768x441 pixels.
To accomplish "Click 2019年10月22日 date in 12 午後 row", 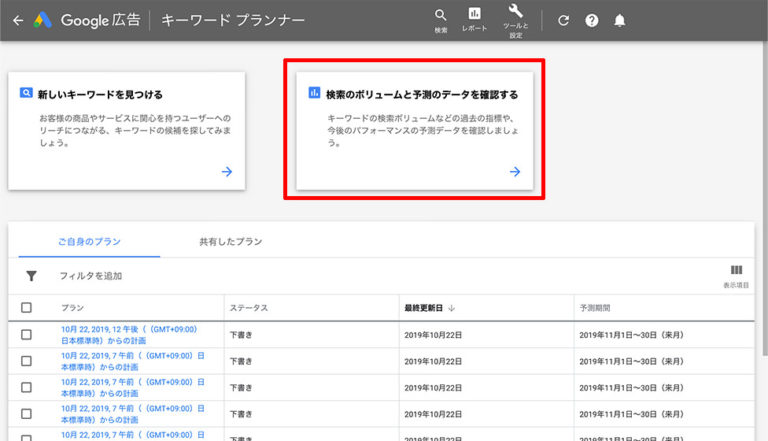I will pos(433,335).
